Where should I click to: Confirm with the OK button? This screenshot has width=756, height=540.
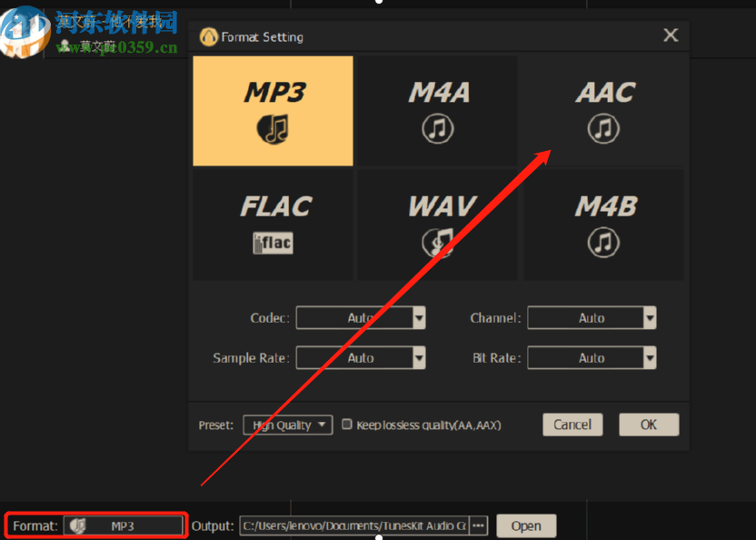[649, 425]
